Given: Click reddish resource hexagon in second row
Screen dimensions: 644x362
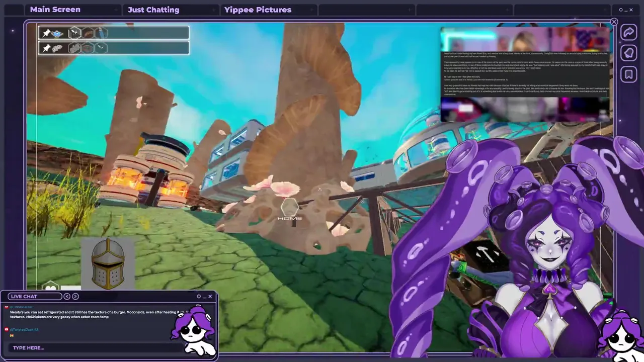Looking at the screenshot, I should pos(88,48).
